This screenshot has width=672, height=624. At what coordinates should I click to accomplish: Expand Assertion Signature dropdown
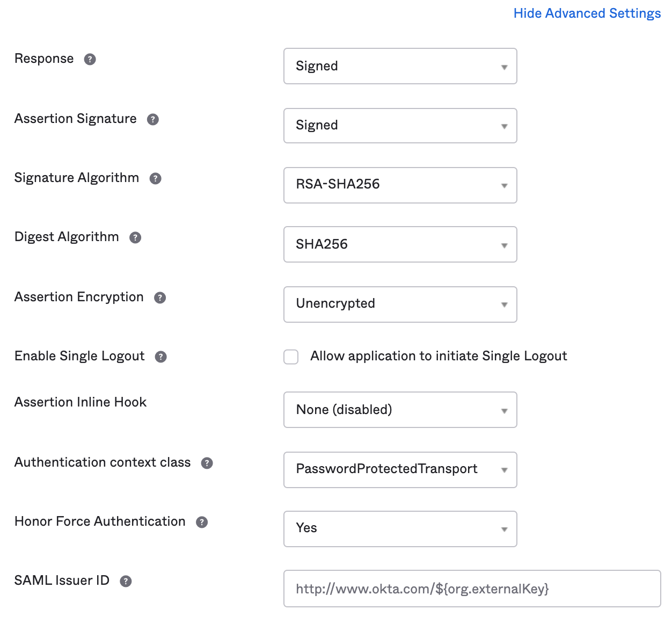(400, 126)
